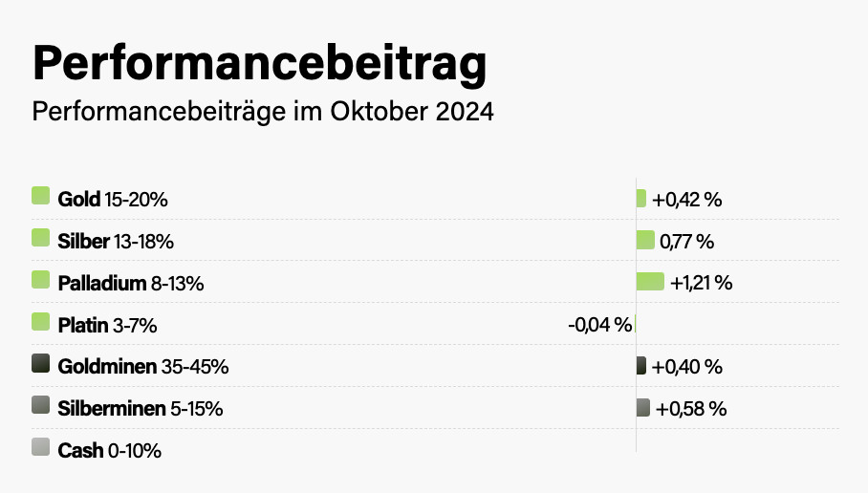
Task: Click the Performancebeiträge im Oktober 2024 subtitle
Action: (x=263, y=112)
